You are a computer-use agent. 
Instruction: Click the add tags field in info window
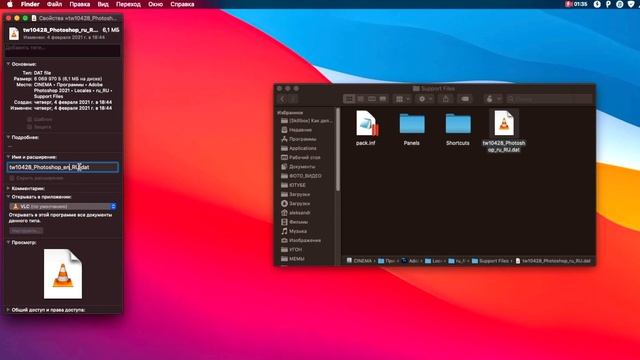pos(63,50)
